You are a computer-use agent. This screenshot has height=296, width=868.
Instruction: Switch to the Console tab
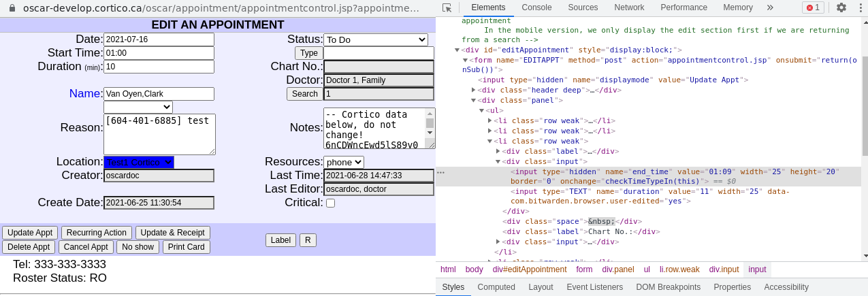pyautogui.click(x=536, y=7)
